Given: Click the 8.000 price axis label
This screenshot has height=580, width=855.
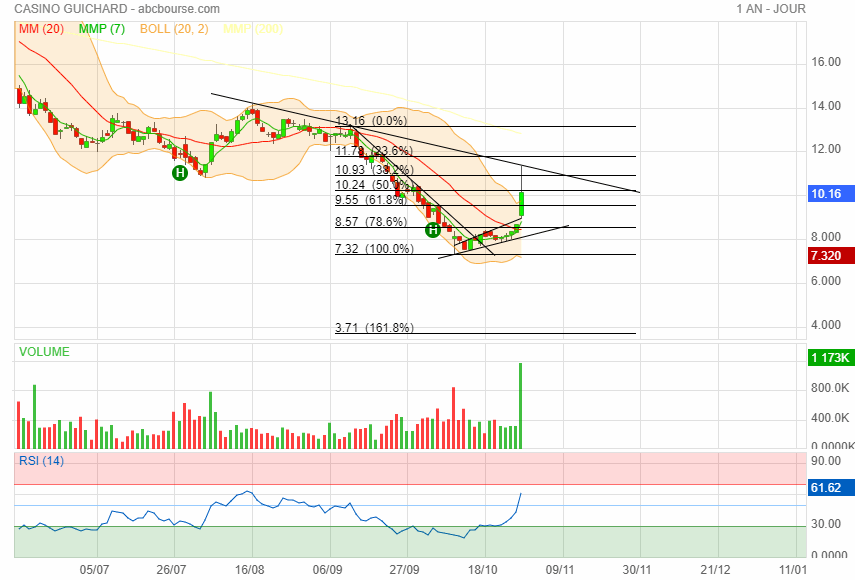Looking at the screenshot, I should (x=826, y=237).
